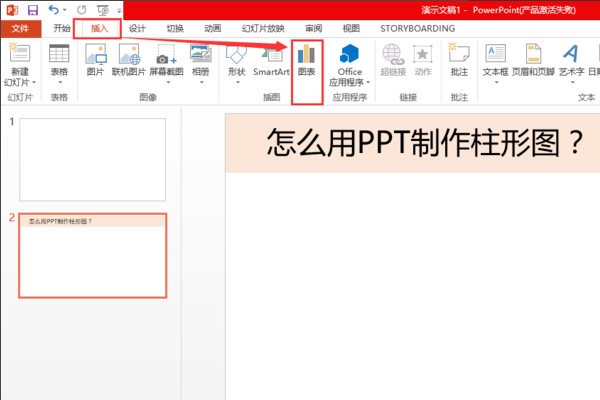Click the slide title 怎么用PPT制作柱形图？
Viewport: 600px width, 400px height.
tap(425, 143)
